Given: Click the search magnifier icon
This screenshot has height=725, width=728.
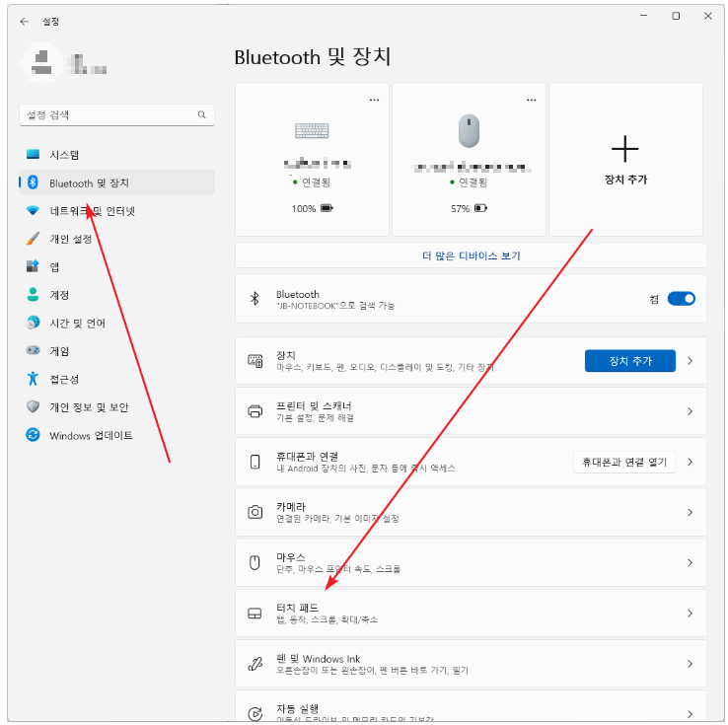Looking at the screenshot, I should click(x=201, y=114).
